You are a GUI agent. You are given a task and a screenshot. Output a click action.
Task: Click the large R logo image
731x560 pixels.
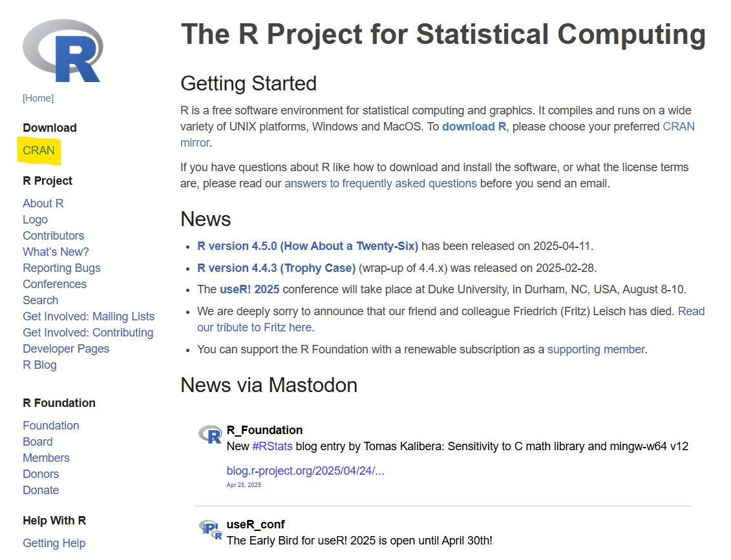click(63, 50)
